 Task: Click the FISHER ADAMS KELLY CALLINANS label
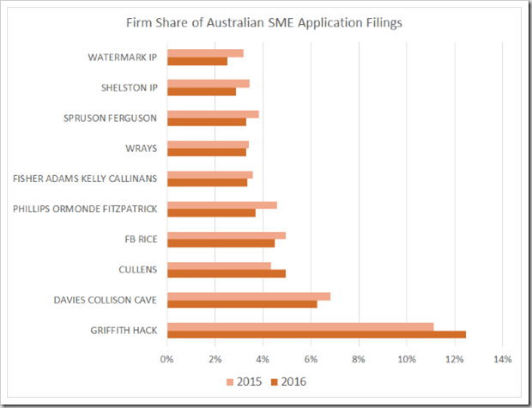tap(85, 179)
